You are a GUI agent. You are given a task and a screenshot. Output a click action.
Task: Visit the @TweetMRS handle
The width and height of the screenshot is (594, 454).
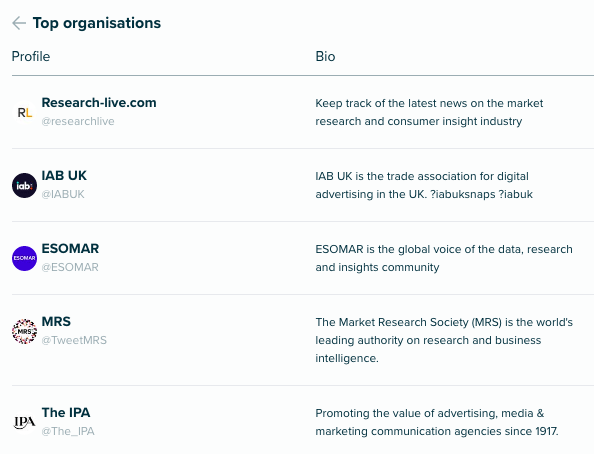(74, 340)
